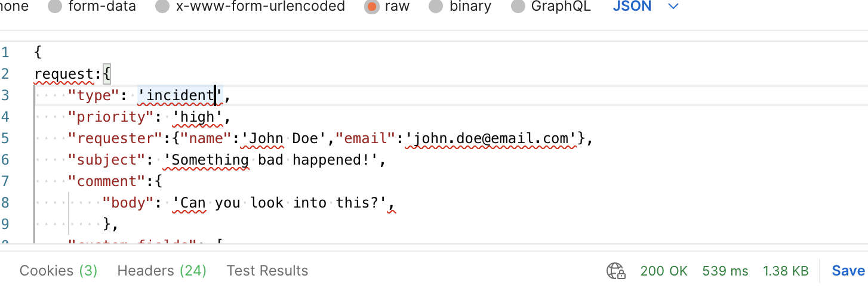Screen dimensions: 868x297
Task: Switch to the Headers (24) tab
Action: (x=162, y=271)
